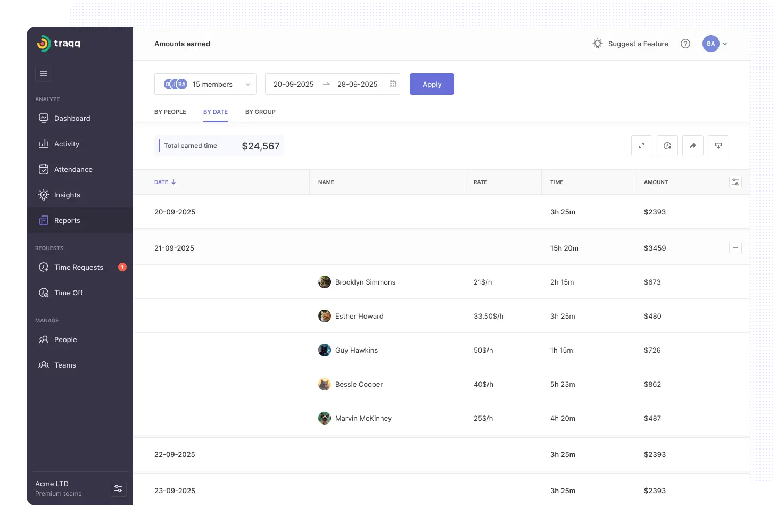Click the start date 20-09-2025 field

pyautogui.click(x=294, y=84)
